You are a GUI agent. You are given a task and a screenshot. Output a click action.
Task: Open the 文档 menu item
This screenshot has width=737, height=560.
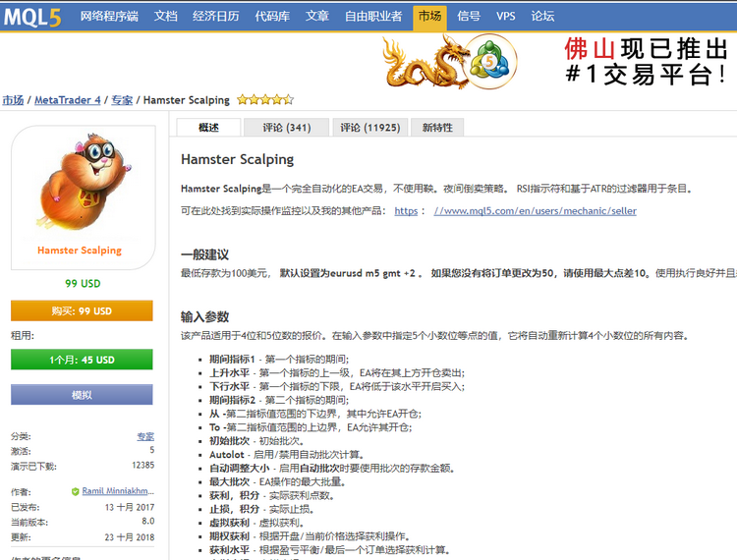(165, 17)
